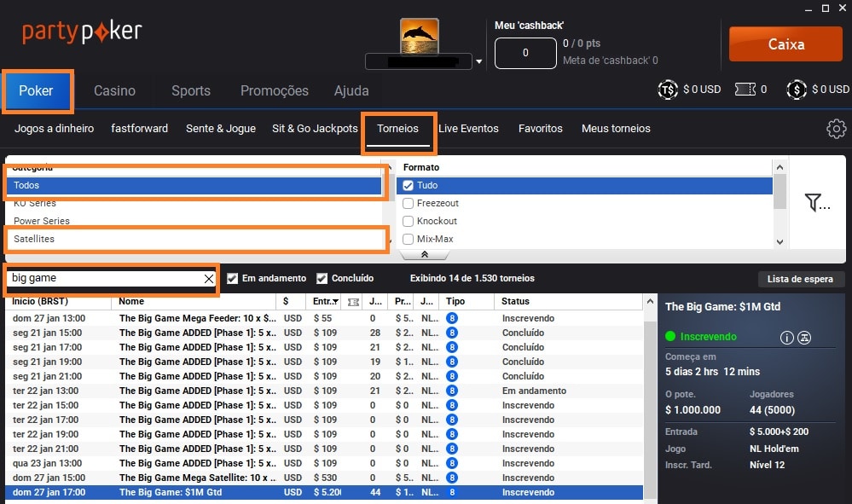The width and height of the screenshot is (852, 504).
Task: Open Live Eventos section
Action: (468, 129)
